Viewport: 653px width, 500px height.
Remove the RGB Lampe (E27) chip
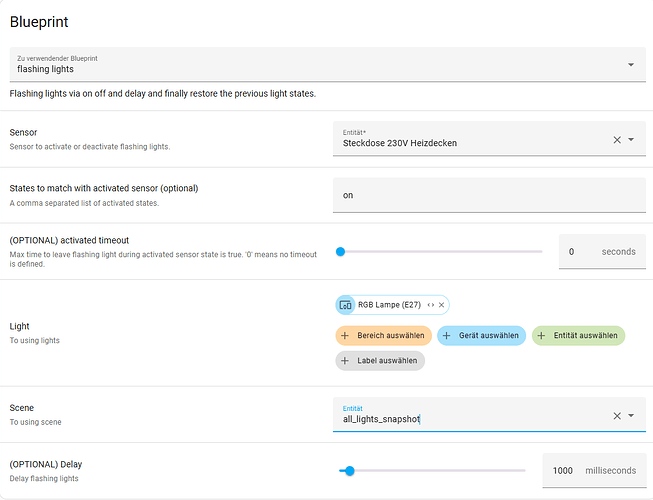[x=441, y=305]
